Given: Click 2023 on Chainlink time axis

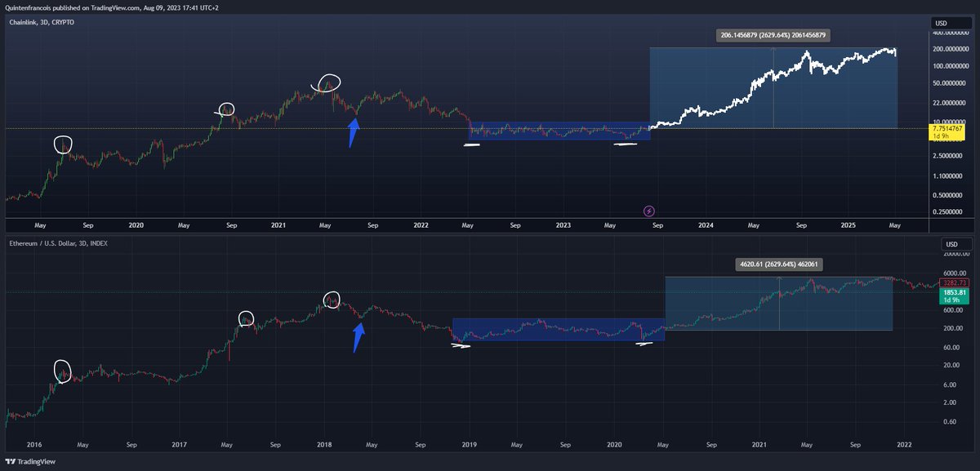Looking at the screenshot, I should tap(563, 224).
